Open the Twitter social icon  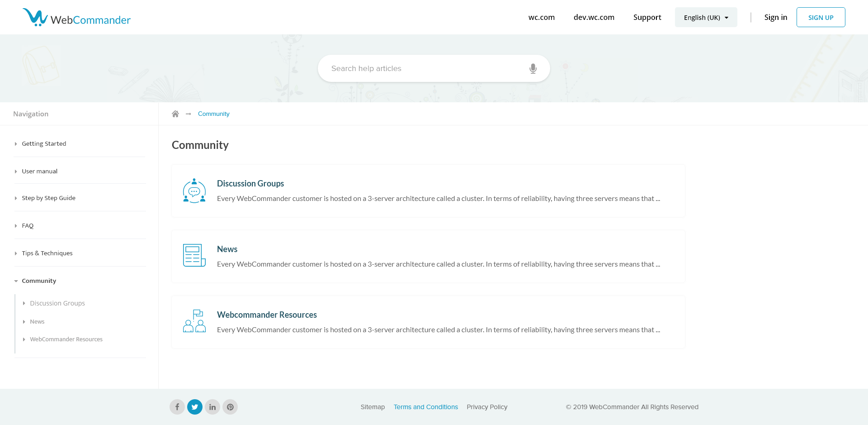(195, 407)
